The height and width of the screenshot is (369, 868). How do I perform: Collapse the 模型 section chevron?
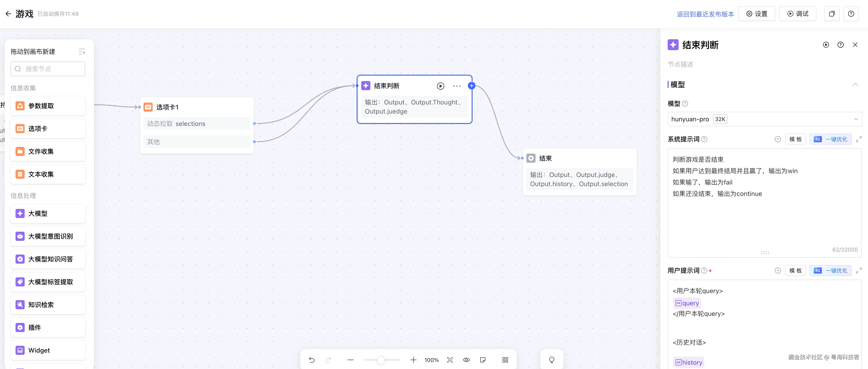(x=855, y=84)
